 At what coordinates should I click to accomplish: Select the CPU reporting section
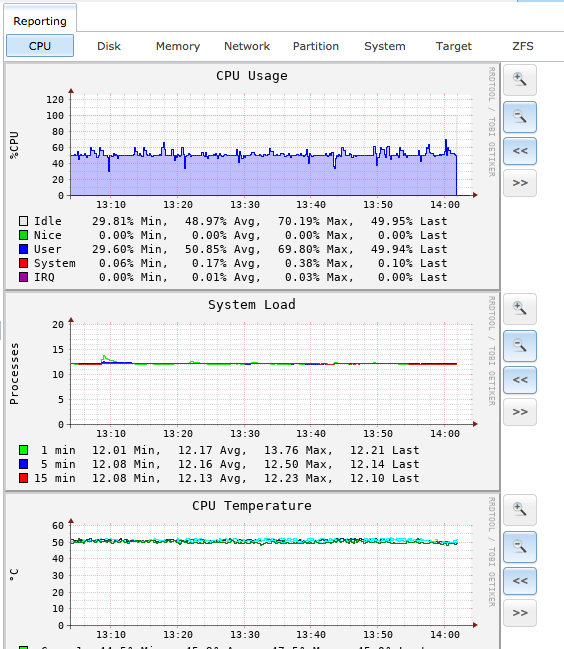click(x=40, y=46)
